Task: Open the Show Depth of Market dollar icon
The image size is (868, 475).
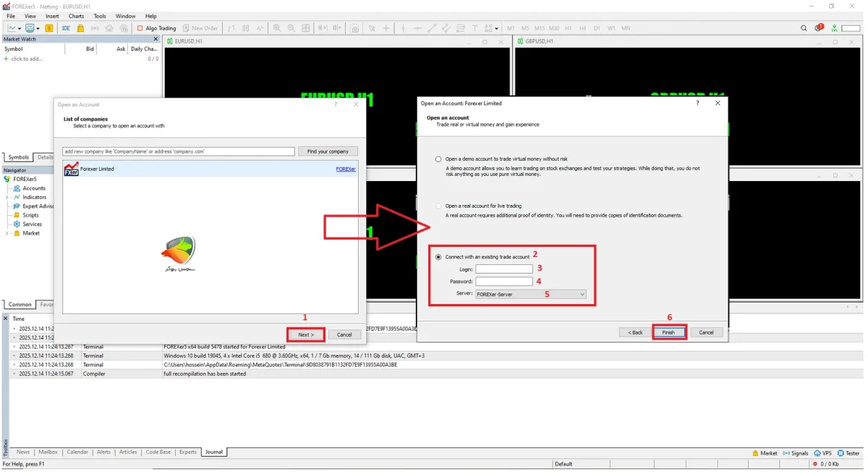Action: click(48, 28)
